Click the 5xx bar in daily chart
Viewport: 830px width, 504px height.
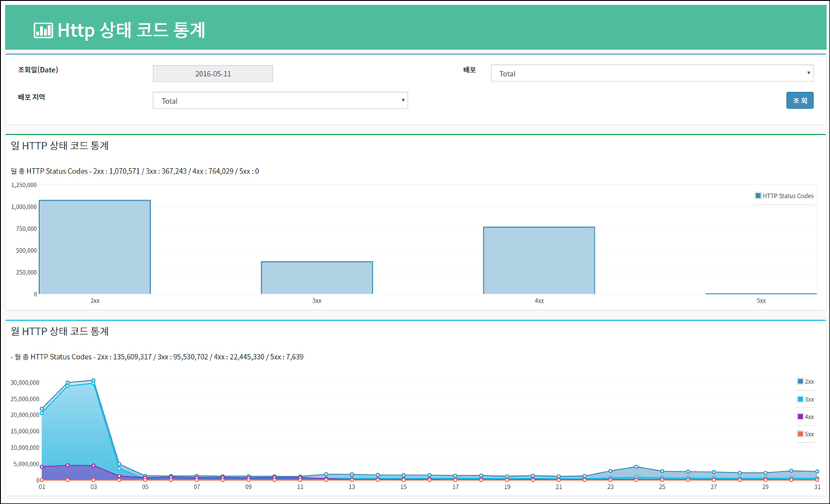pos(761,293)
